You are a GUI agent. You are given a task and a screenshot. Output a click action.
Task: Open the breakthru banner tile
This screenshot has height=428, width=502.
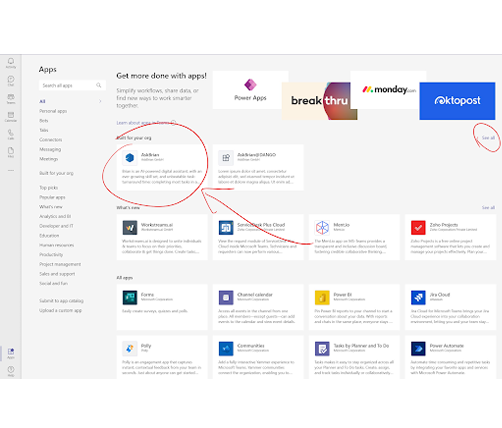coord(319,101)
